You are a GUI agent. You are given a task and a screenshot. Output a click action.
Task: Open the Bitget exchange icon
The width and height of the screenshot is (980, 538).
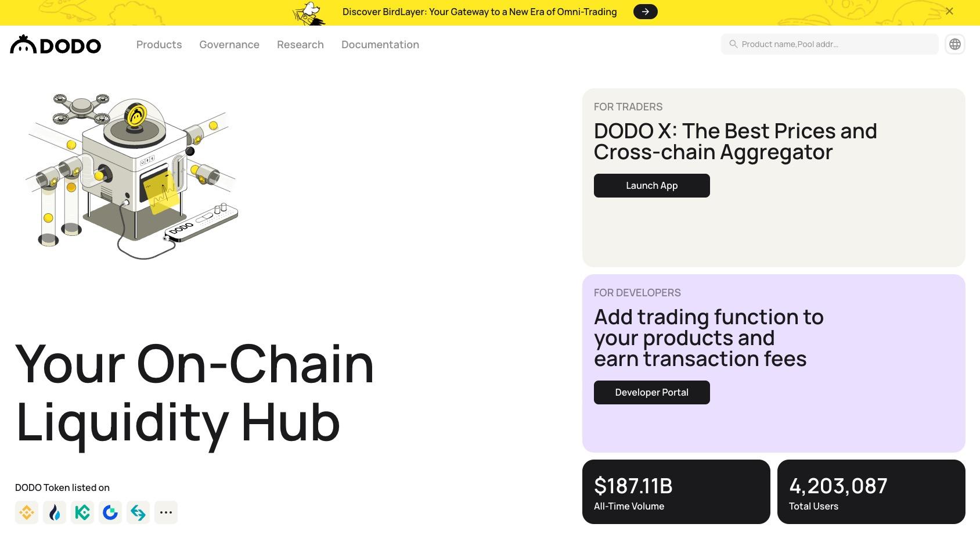pyautogui.click(x=138, y=512)
